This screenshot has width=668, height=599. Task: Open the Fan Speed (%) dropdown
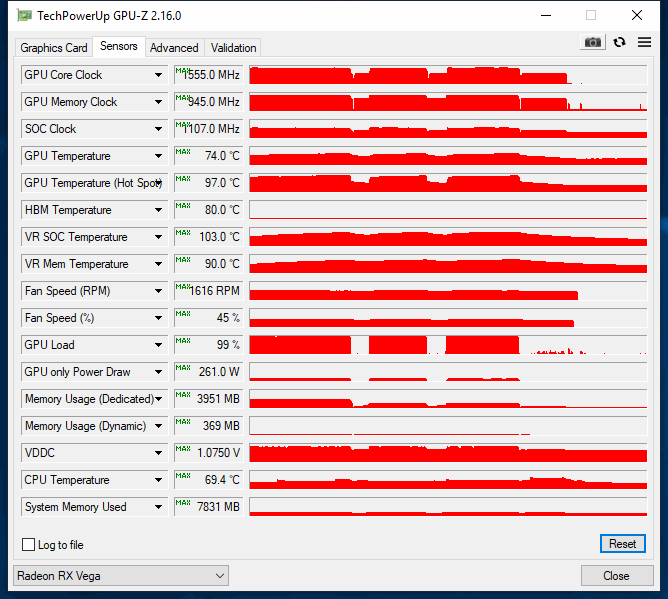pyautogui.click(x=158, y=318)
